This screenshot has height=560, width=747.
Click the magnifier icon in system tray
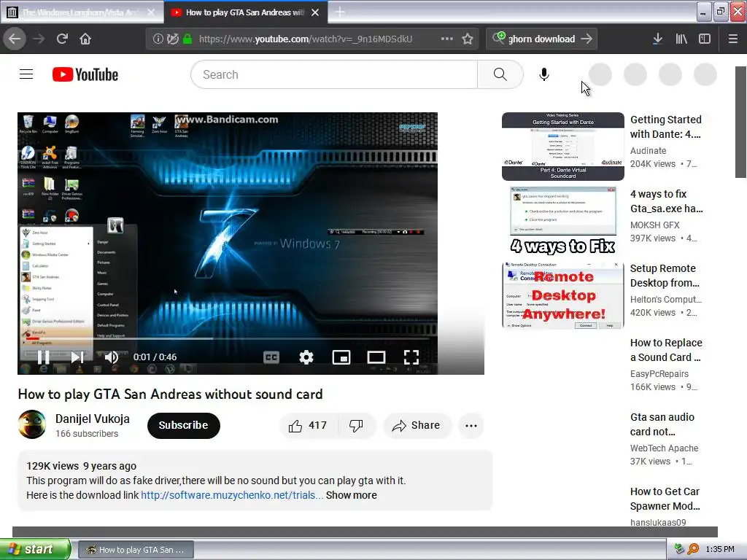coord(693,549)
